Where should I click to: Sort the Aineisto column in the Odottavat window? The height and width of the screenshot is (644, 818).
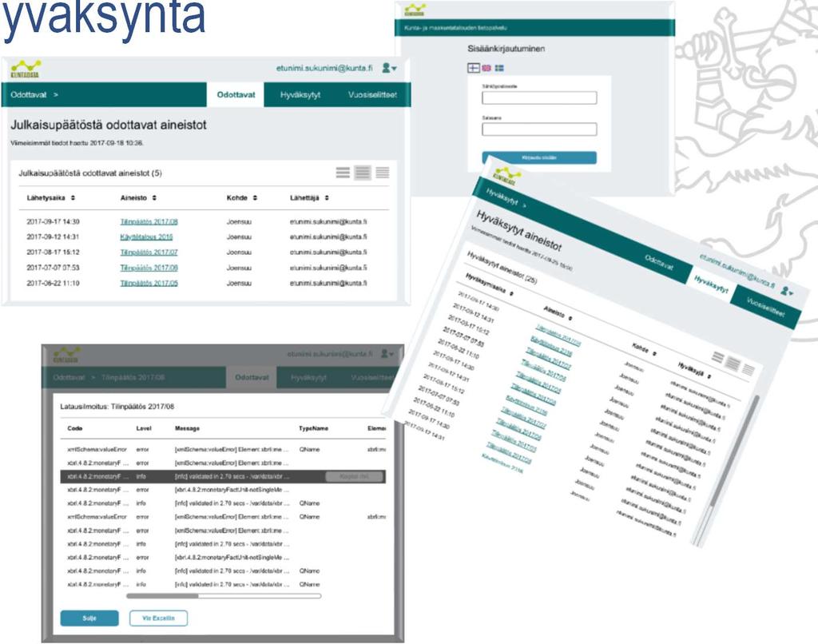pyautogui.click(x=154, y=198)
